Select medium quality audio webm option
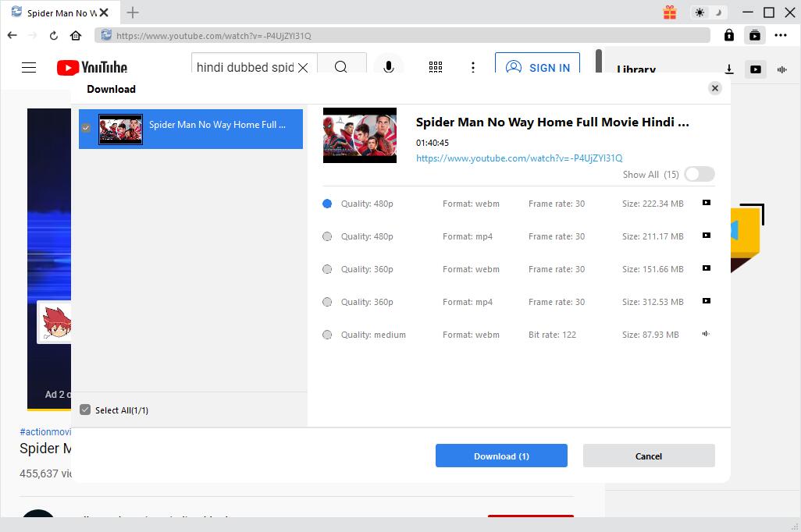The width and height of the screenshot is (801, 532). (x=327, y=335)
